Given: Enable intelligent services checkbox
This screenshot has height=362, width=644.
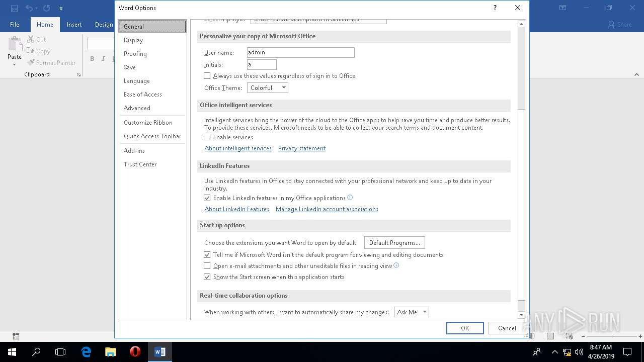Looking at the screenshot, I should coord(207,137).
